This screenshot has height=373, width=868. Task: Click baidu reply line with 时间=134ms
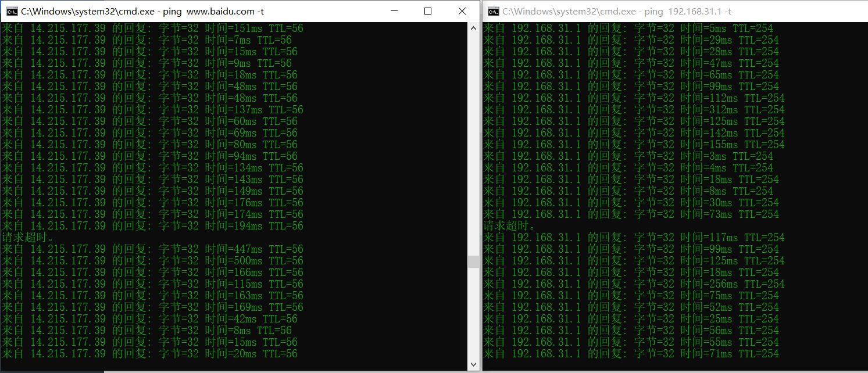pos(152,168)
